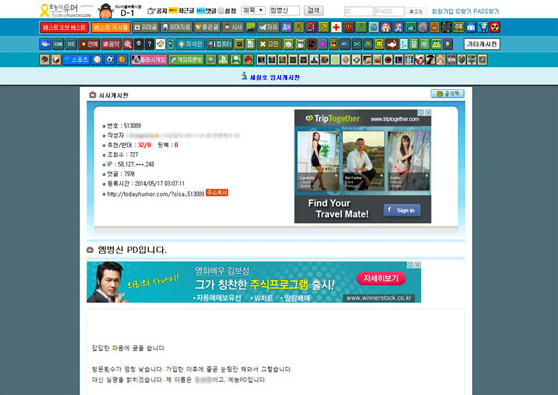Open the 시사 board button in the menu bar
This screenshot has width=558, height=395.
[x=233, y=27]
